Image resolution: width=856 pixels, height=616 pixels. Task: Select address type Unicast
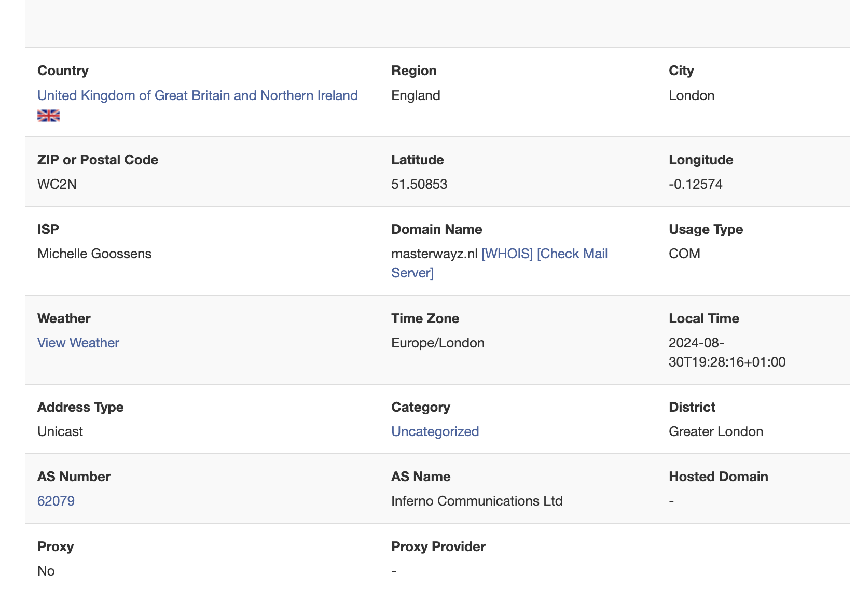pyautogui.click(x=60, y=431)
